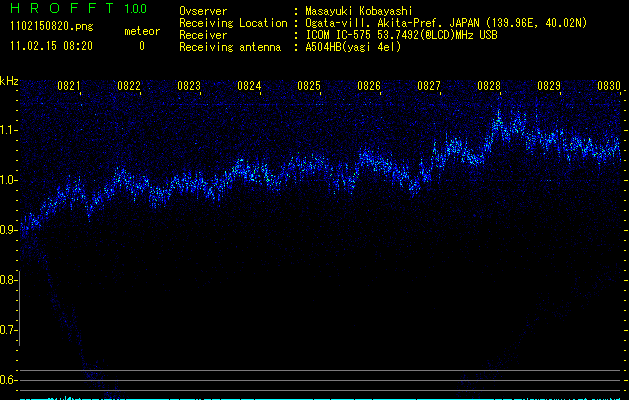Select observer name Masayuki Kobayashi
Viewport: 629px width, 400px height.
(x=359, y=11)
